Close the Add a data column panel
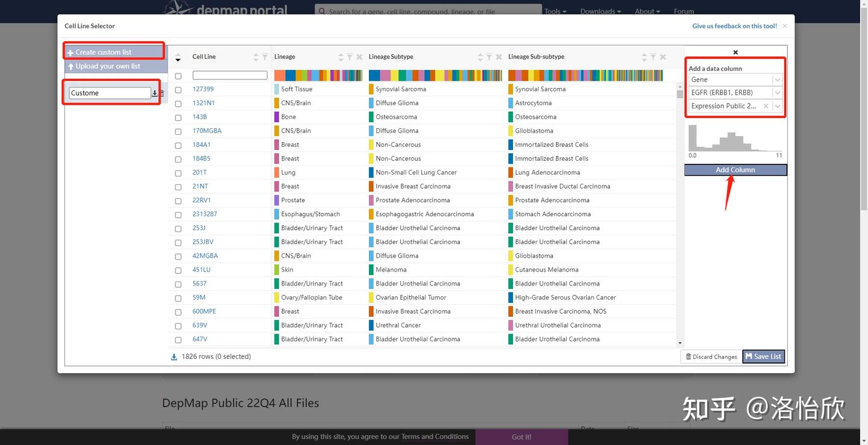This screenshot has height=445, width=868. [735, 52]
